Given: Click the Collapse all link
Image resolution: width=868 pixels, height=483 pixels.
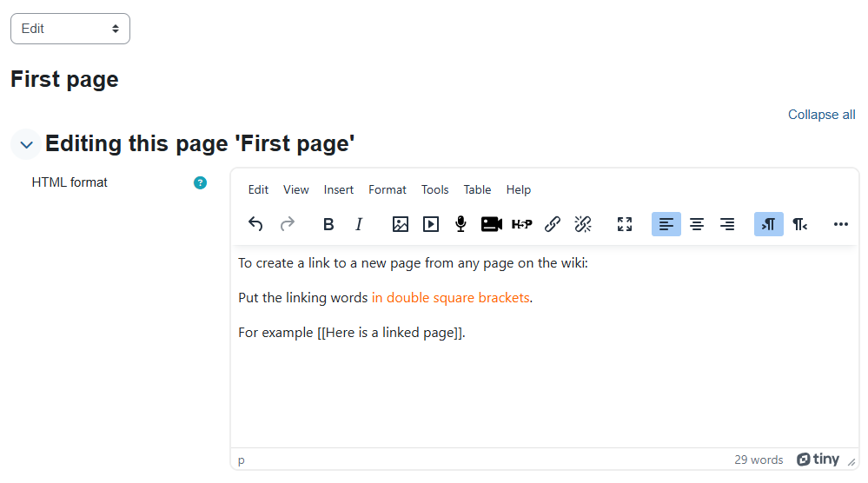Looking at the screenshot, I should 821,115.
